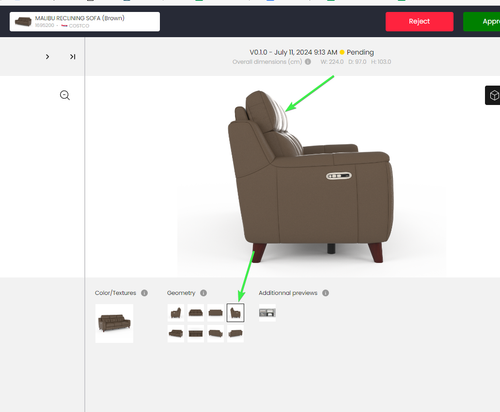Click the 'W: 224.0' dimension value
The width and height of the screenshot is (500, 412).
click(x=332, y=62)
